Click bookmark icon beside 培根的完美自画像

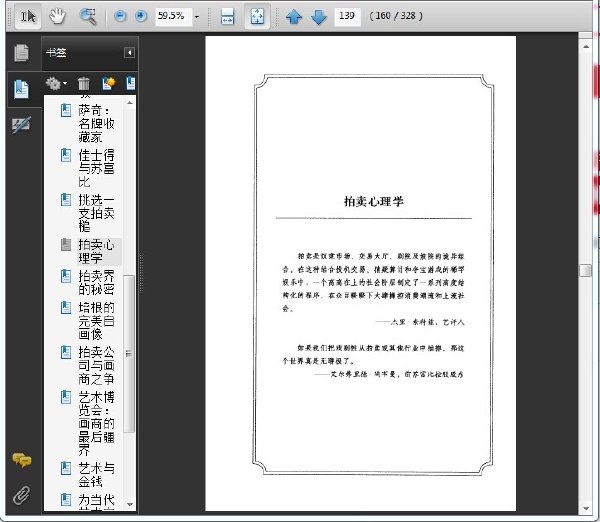(66, 308)
